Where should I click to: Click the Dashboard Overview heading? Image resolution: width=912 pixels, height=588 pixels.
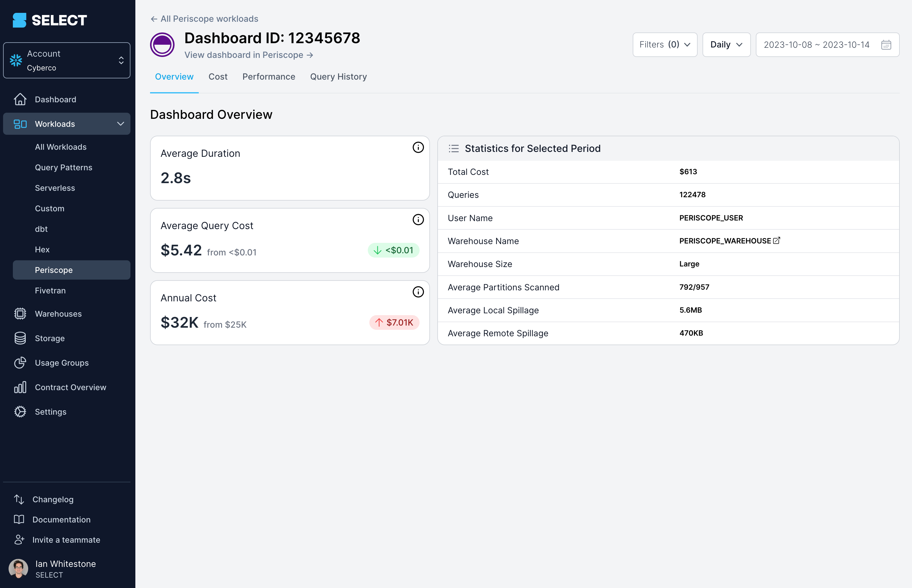tap(211, 115)
